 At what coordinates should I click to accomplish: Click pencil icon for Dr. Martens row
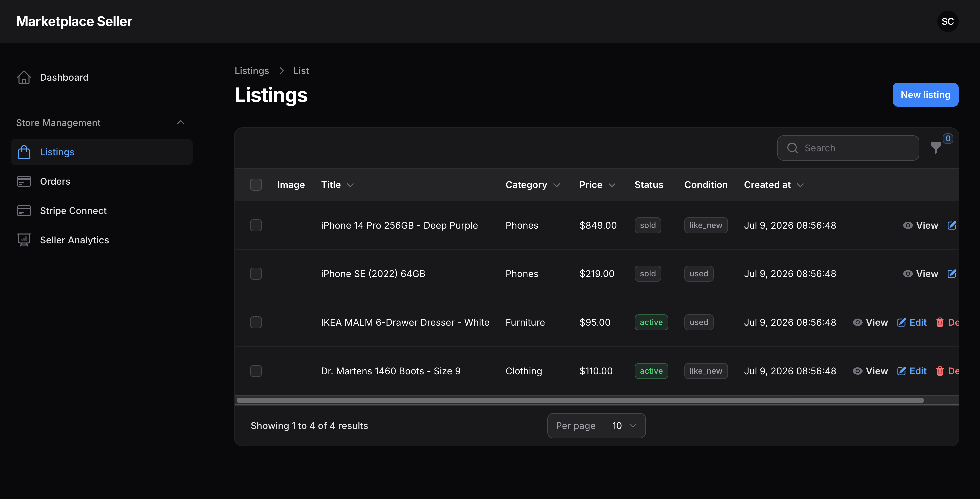coord(901,371)
